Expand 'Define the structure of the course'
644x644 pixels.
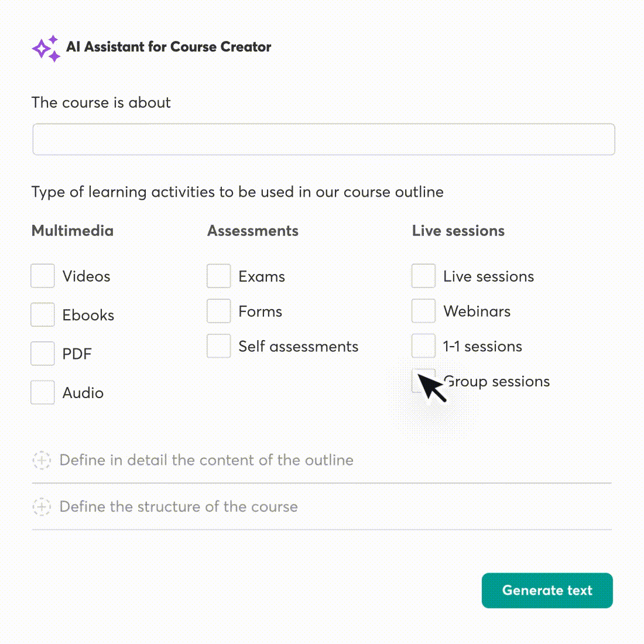(x=178, y=507)
